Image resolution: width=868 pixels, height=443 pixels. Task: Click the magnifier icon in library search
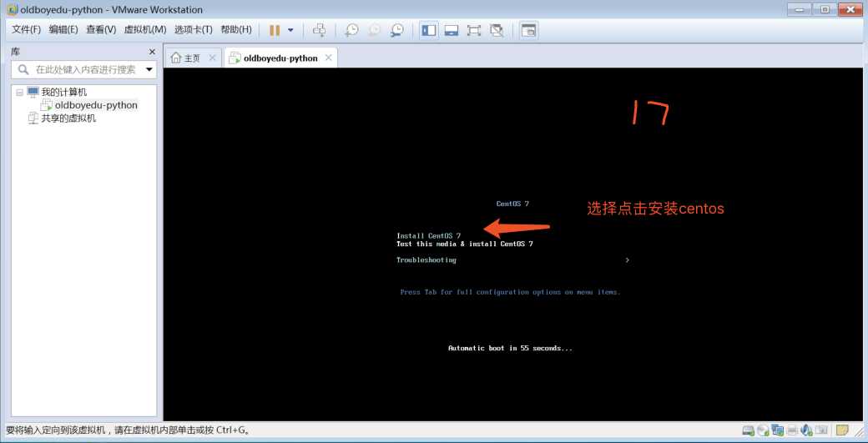point(23,70)
